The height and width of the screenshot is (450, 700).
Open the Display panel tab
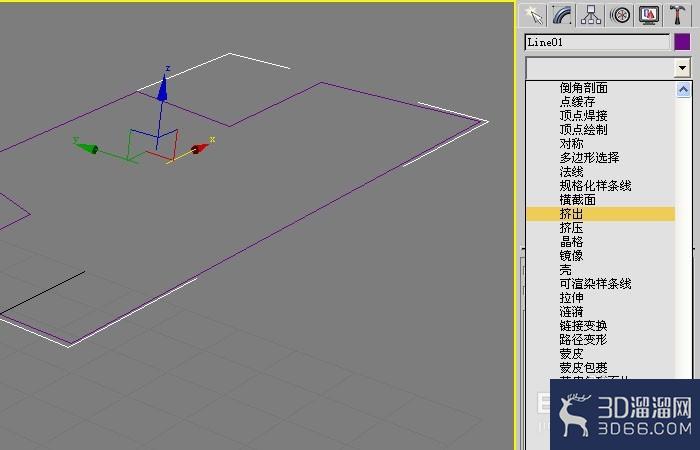(649, 15)
